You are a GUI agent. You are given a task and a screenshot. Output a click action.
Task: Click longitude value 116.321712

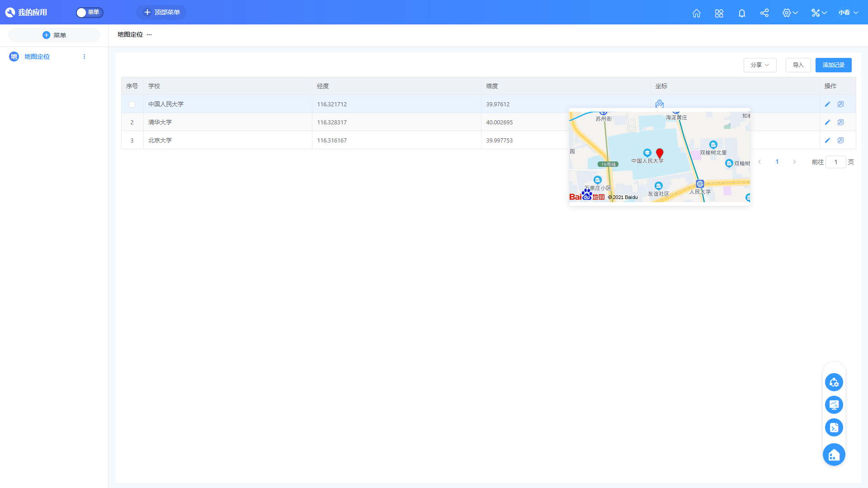tap(332, 104)
